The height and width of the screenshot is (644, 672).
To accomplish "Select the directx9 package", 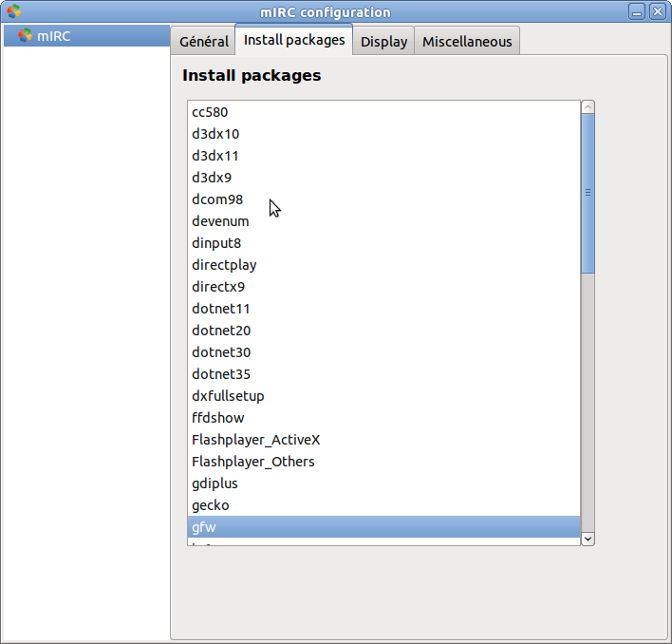I will pyautogui.click(x=383, y=287).
